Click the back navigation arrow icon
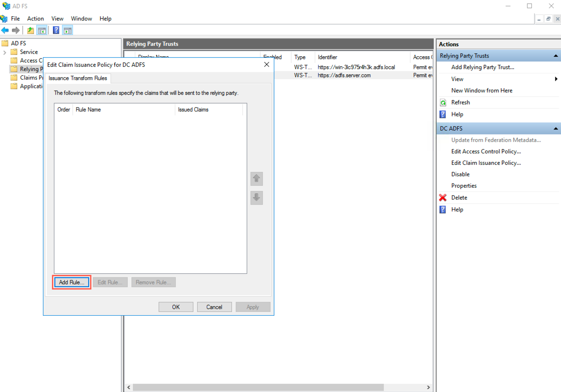This screenshot has width=561, height=392. coord(5,30)
